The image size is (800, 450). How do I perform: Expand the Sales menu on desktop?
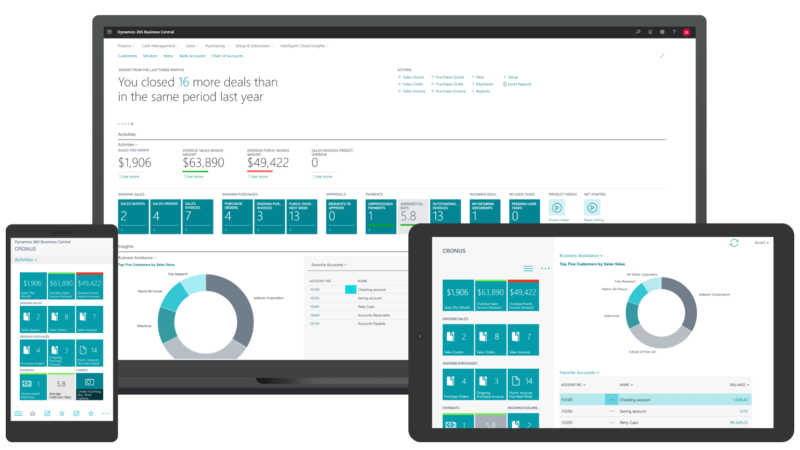(x=192, y=46)
